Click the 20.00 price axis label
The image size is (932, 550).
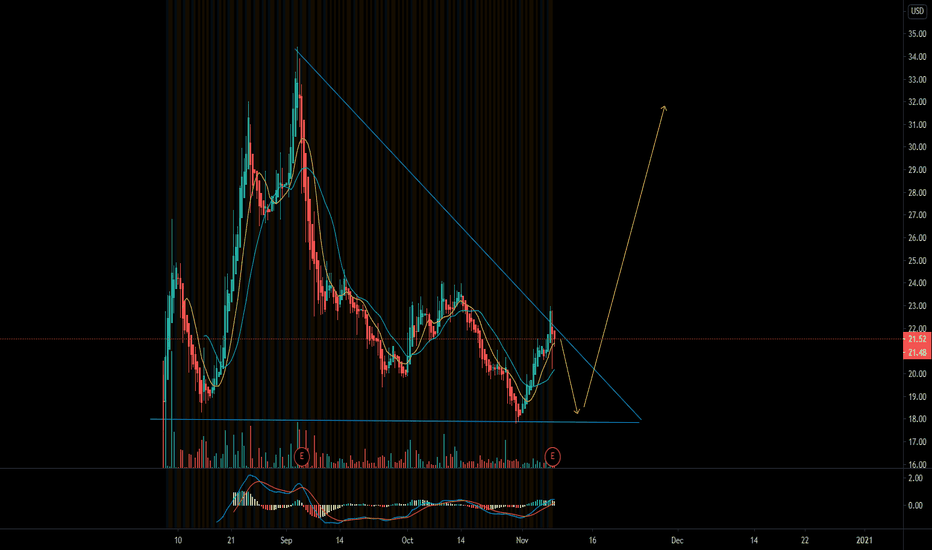point(917,373)
